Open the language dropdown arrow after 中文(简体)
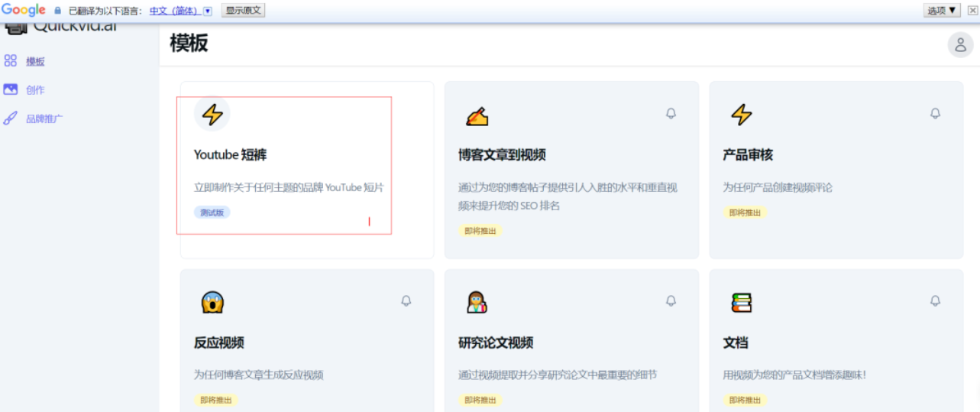This screenshot has width=980, height=412. pos(207,11)
